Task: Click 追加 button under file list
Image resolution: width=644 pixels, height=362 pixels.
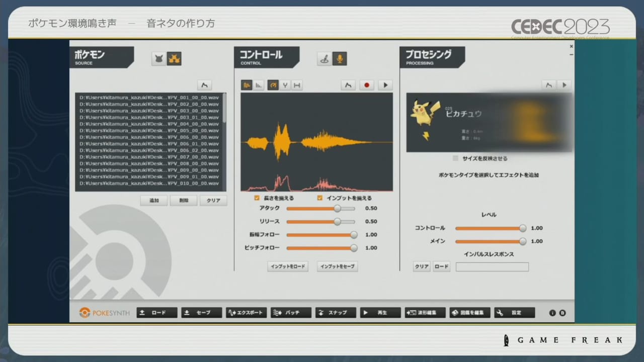Action: 154,201
